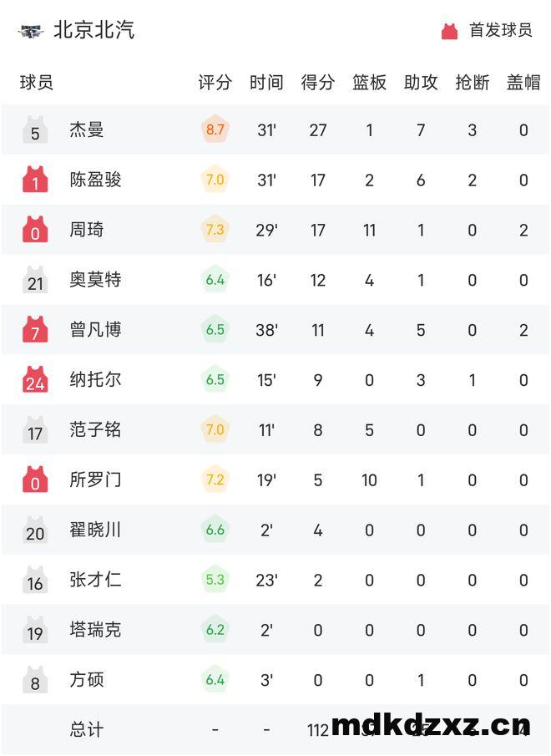Click 杰曼's gray number 5 jersey icon

35,130
